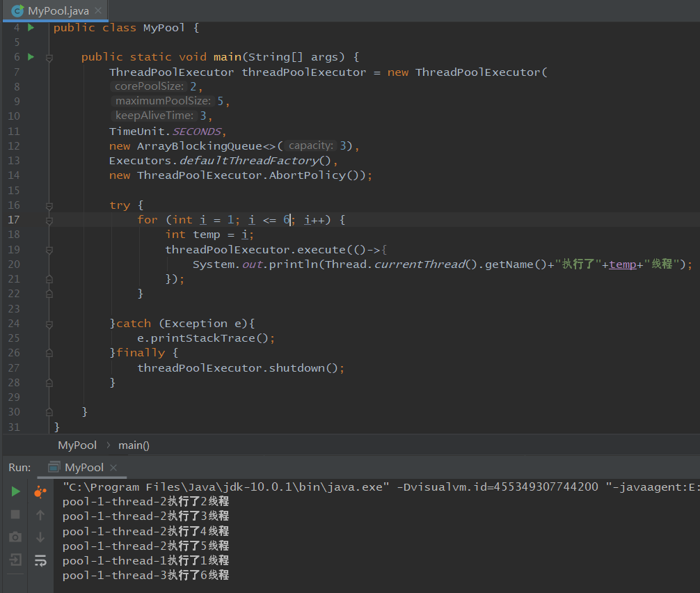This screenshot has width=700, height=593.
Task: Click the down arrow in Run console toolbar
Action: (x=40, y=537)
